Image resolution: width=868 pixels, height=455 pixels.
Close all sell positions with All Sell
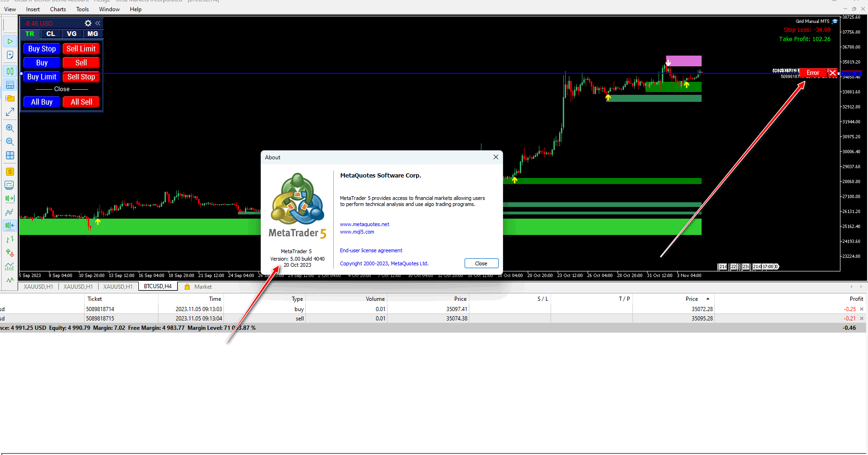pyautogui.click(x=81, y=102)
